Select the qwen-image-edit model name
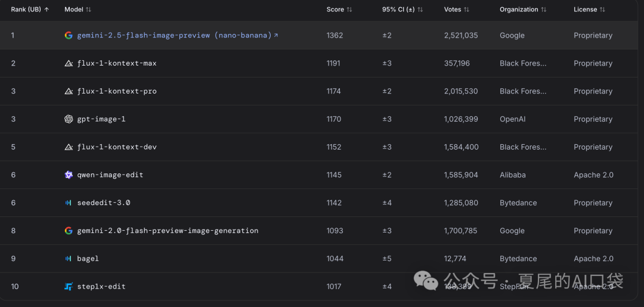Screen dimensions: 644x307 coord(110,175)
